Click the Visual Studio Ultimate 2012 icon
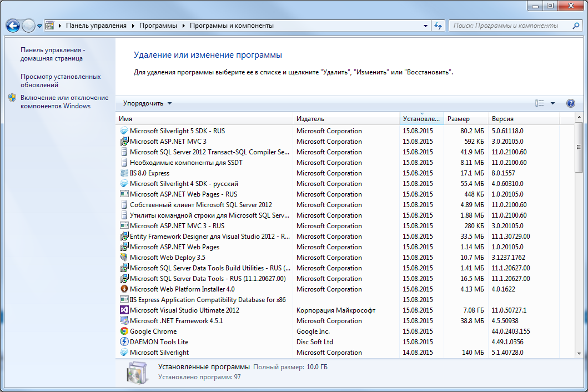The height and width of the screenshot is (392, 588). pos(124,310)
